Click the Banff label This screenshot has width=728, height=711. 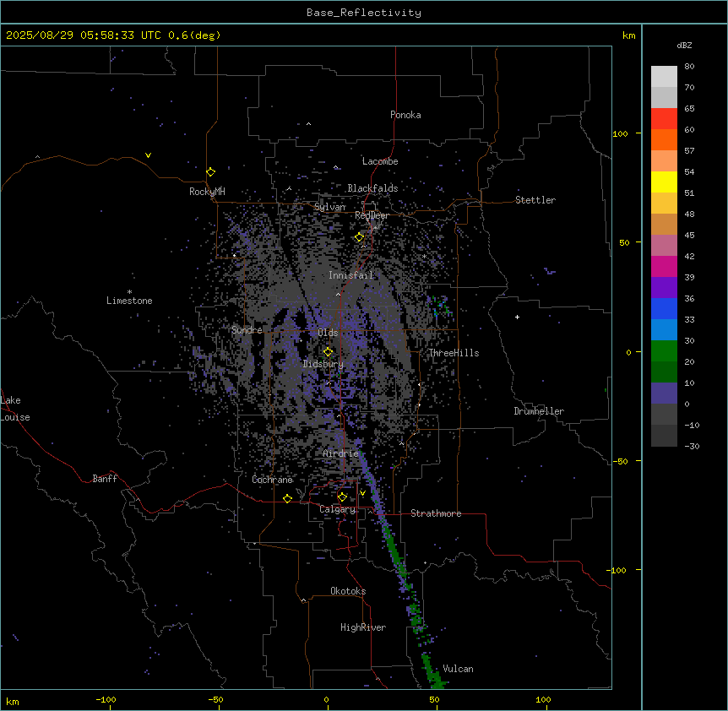105,479
